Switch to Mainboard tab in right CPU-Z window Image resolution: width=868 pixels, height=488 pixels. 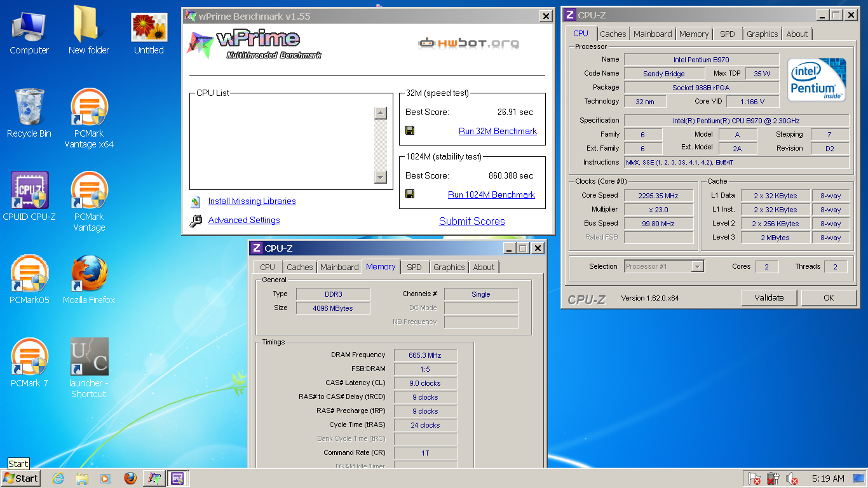(653, 34)
